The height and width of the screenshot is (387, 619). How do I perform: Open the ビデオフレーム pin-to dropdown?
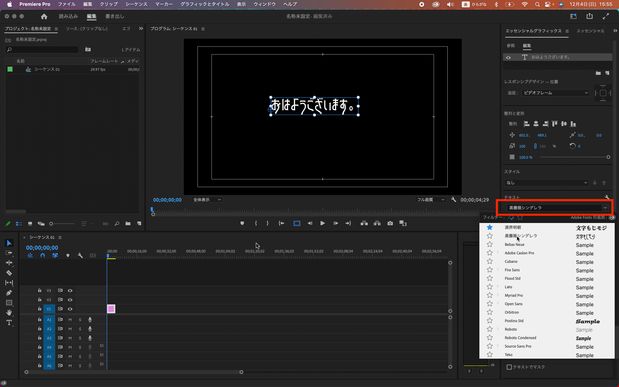click(555, 93)
